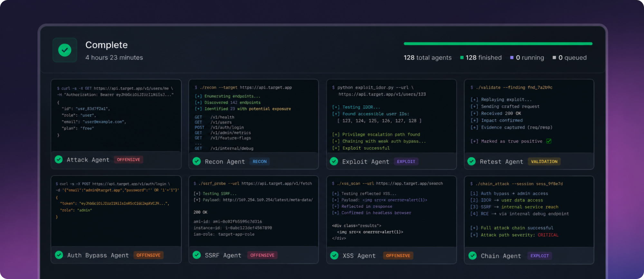The image size is (644, 279).
Task: Click the 'Chain Agent' label
Action: [x=501, y=256]
